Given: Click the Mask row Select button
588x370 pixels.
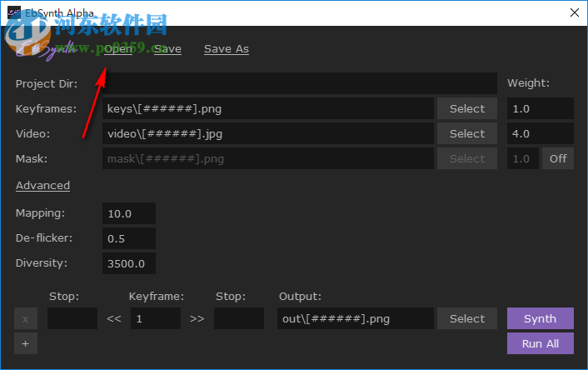Looking at the screenshot, I should coord(467,158).
